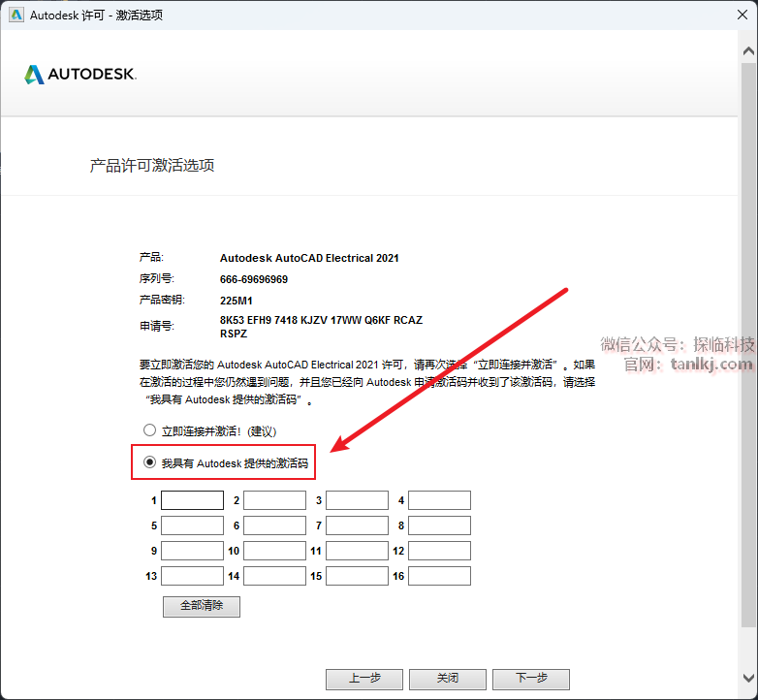The width and height of the screenshot is (758, 700).
Task: Click the '序列号:' label
Action: click(157, 278)
